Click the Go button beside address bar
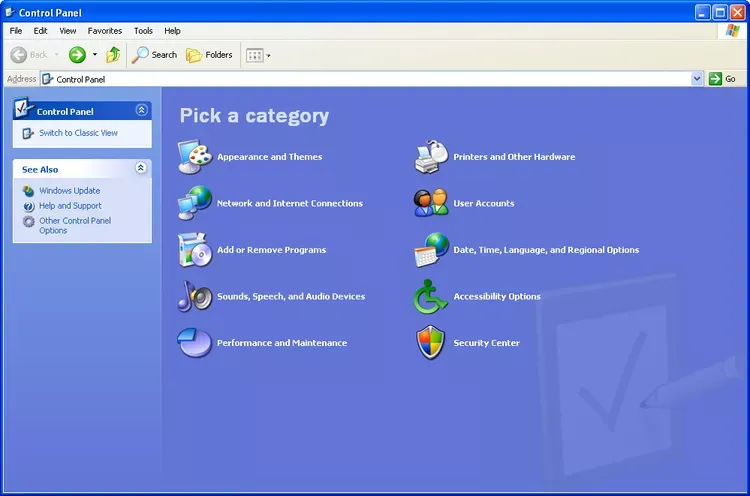 723,79
